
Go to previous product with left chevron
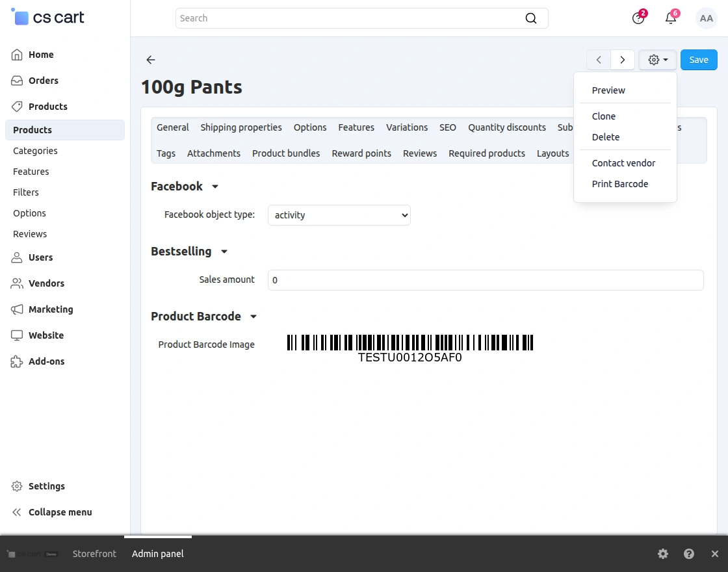click(x=599, y=60)
